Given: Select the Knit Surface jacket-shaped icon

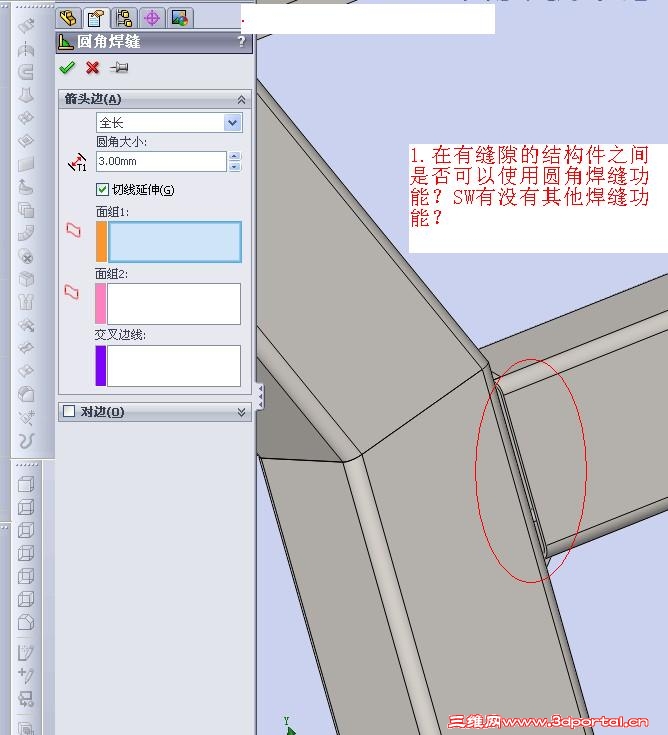Looking at the screenshot, I should (x=26, y=302).
